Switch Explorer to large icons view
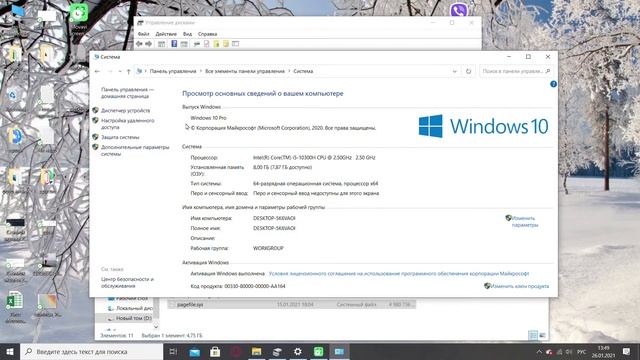Screen dimensions: 640x360 542,336
